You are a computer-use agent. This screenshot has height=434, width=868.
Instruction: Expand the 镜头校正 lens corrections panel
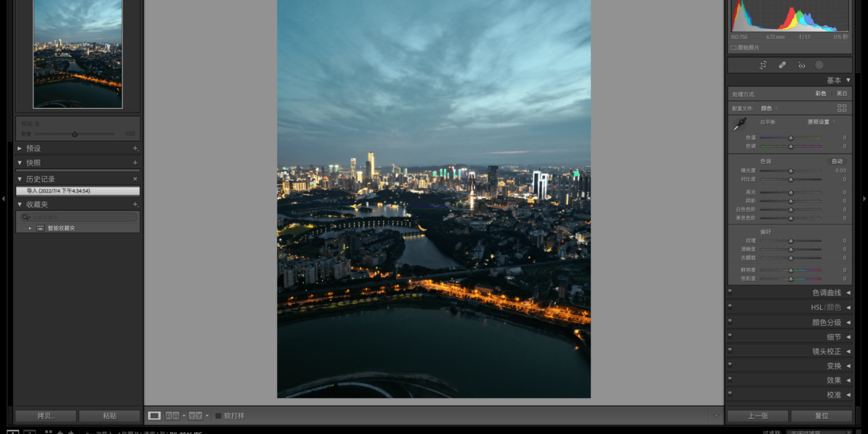click(x=848, y=352)
